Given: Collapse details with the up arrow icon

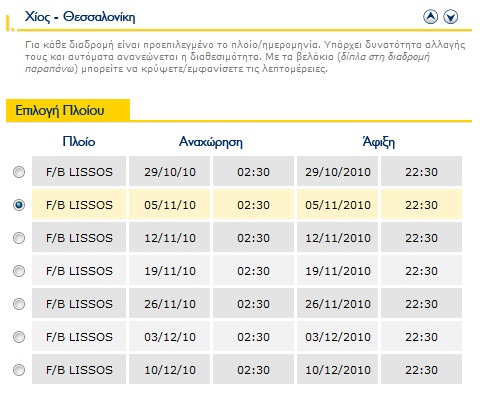Looking at the screenshot, I should click(430, 17).
